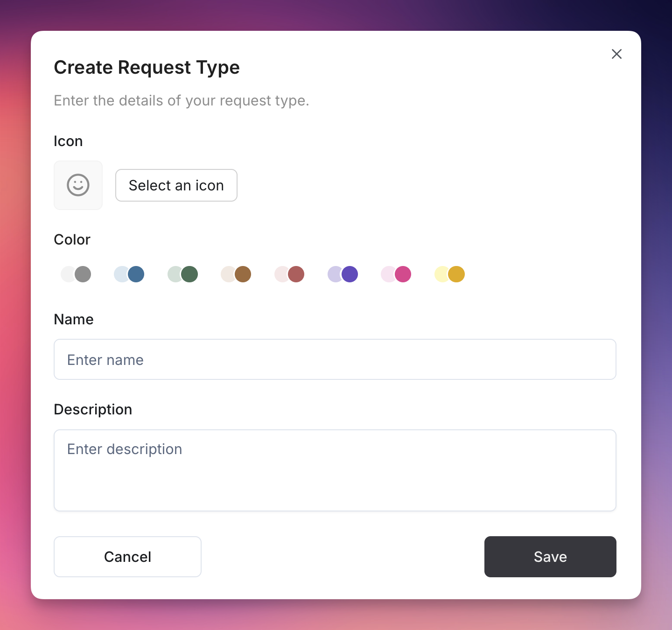Close the Create Request Type dialog

click(x=616, y=54)
